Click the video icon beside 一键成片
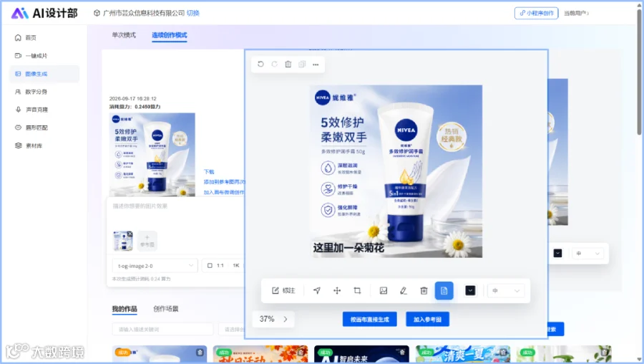This screenshot has width=644, height=364. tap(18, 55)
